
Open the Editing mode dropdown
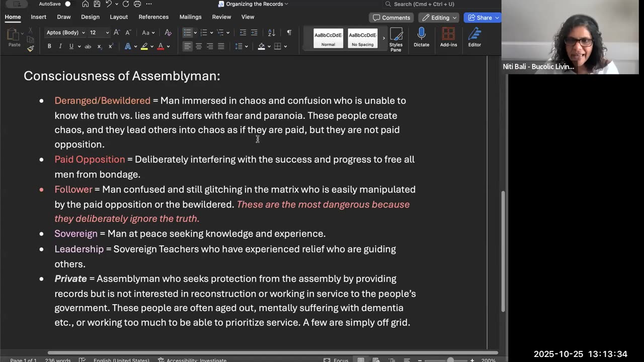point(440,18)
